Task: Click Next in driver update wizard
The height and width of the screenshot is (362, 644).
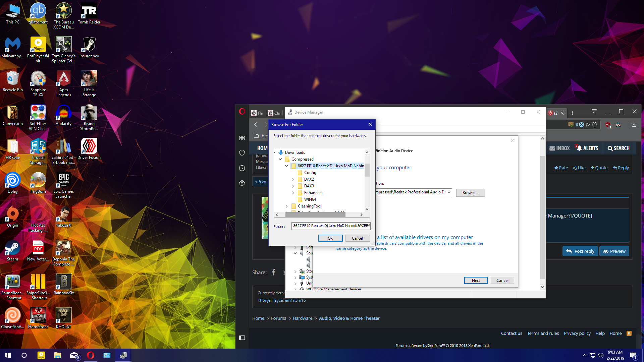Action: click(x=476, y=281)
